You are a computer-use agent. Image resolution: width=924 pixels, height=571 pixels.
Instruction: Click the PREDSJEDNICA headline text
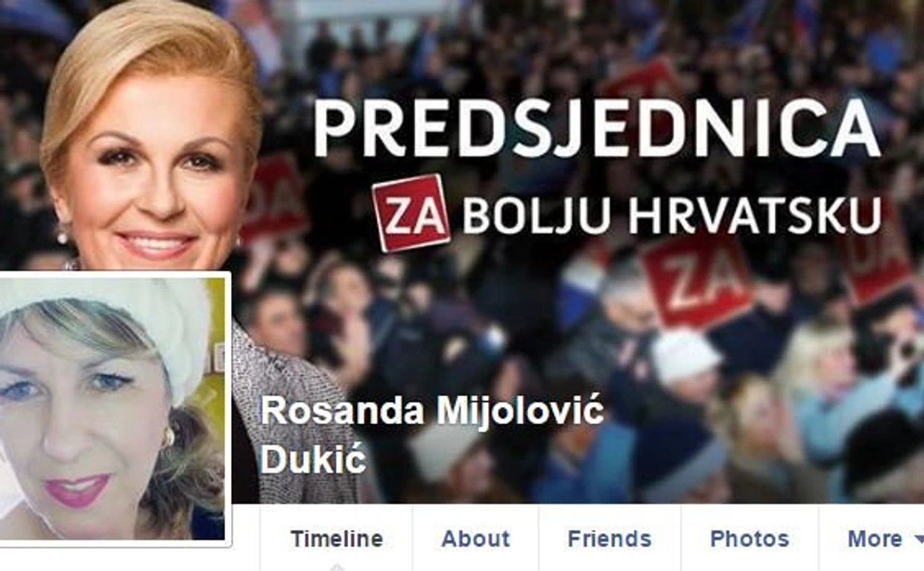(x=597, y=127)
